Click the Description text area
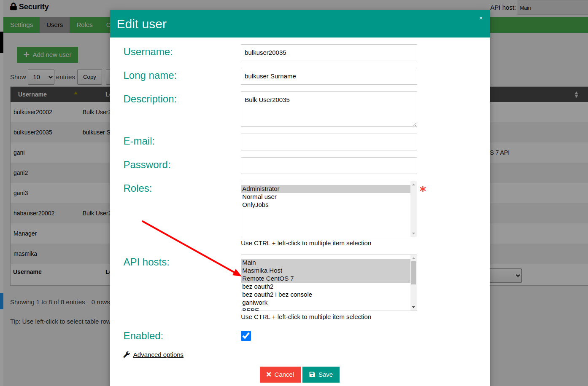Screen dimensions: 588x386 tap(329, 109)
